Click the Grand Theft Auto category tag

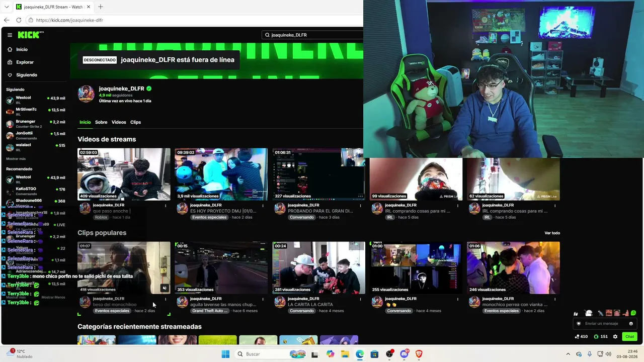tap(210, 311)
